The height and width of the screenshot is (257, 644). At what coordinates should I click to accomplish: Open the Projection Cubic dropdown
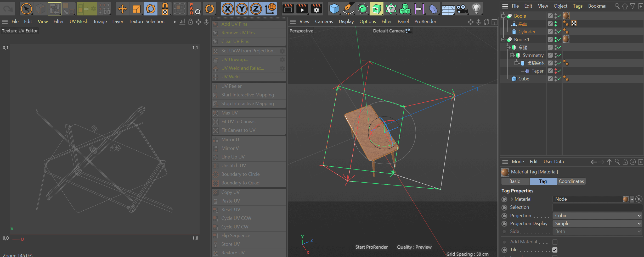coord(597,216)
